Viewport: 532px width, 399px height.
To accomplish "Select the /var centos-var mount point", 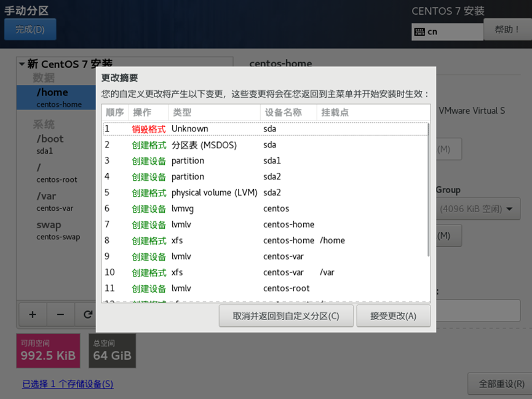I will point(57,201).
